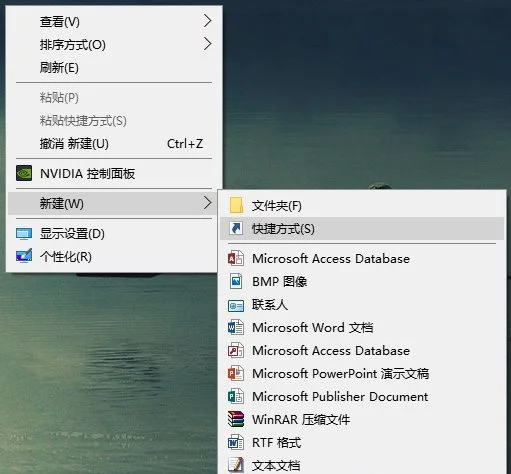This screenshot has height=474, width=511.
Task: Click Access Database icon directly above BMP 图像
Action: point(236,259)
